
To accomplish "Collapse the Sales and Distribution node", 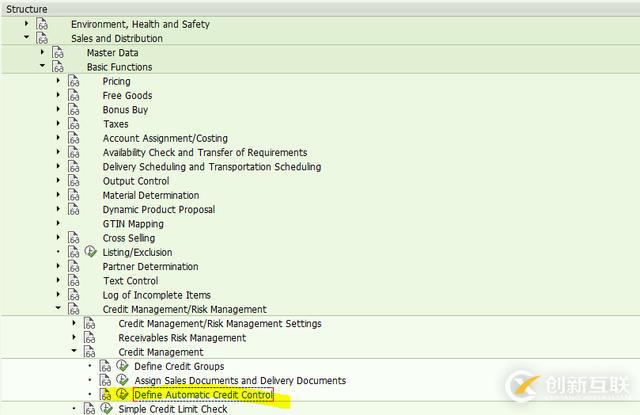I will [27, 37].
